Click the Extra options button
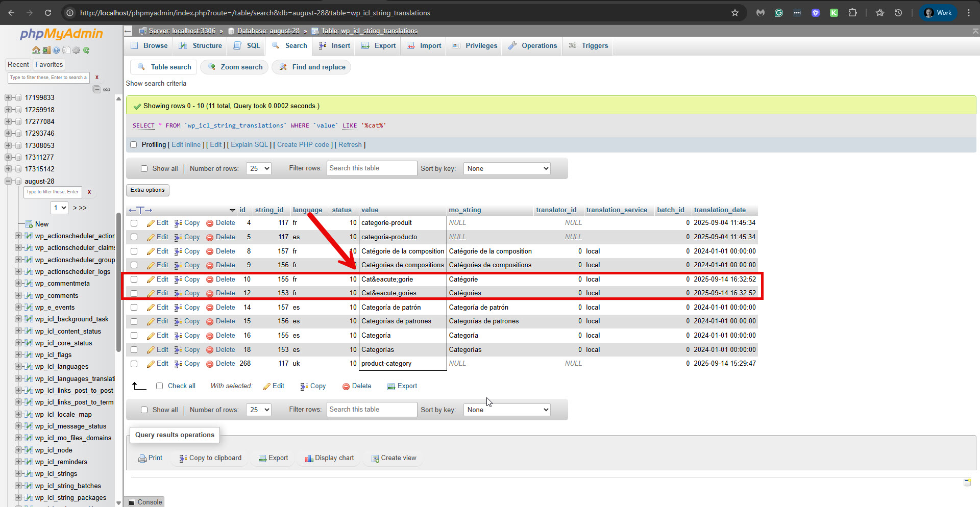This screenshot has width=980, height=507. click(x=148, y=190)
